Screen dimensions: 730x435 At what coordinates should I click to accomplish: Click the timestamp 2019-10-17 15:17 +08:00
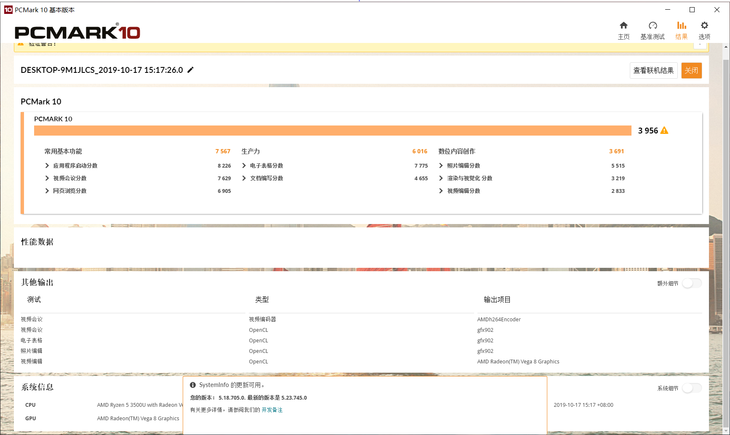583,405
